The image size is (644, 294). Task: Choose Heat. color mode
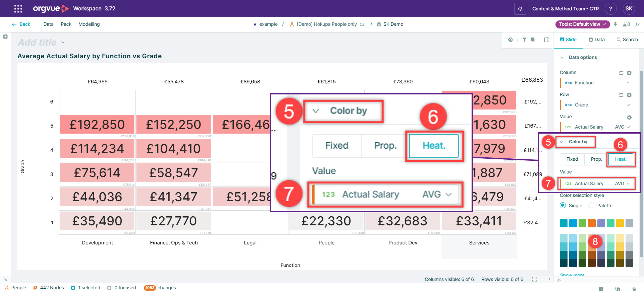point(621,159)
